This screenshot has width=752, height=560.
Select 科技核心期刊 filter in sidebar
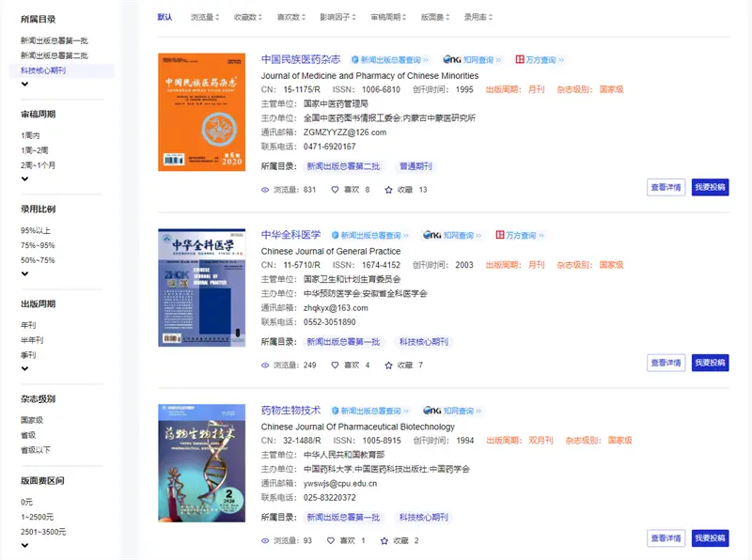[43, 70]
